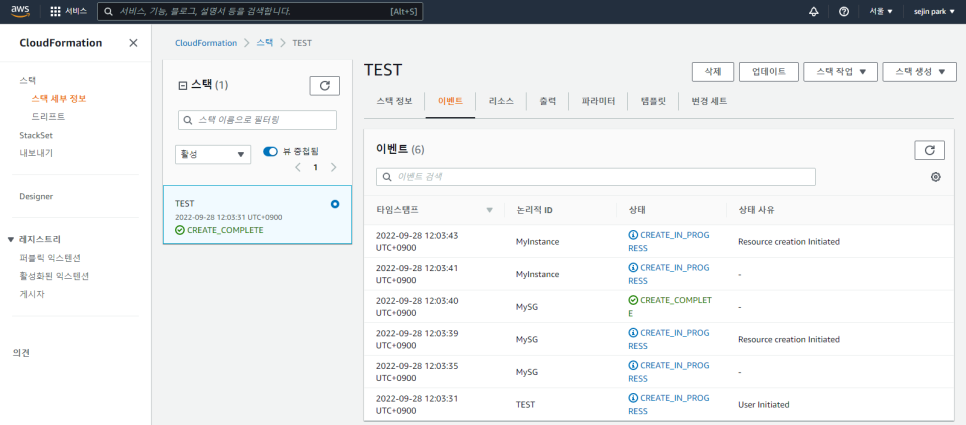Switch to the Parameters tab
The width and height of the screenshot is (966, 425).
pyautogui.click(x=598, y=101)
